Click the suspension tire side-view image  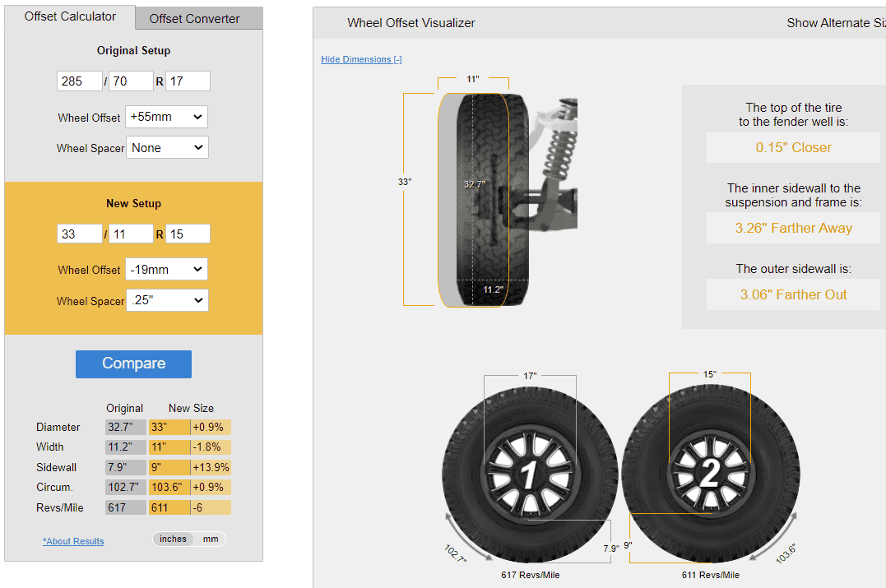click(x=508, y=200)
